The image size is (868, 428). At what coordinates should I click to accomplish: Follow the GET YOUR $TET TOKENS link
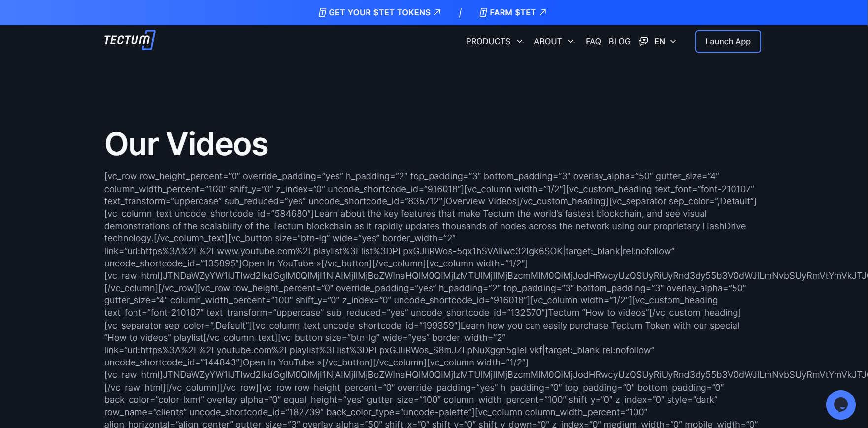[x=379, y=12]
